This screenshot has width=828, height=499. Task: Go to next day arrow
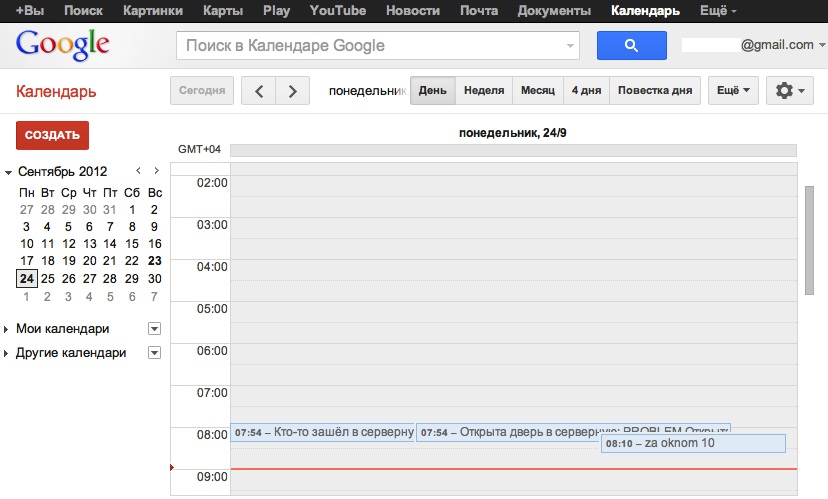(x=292, y=91)
